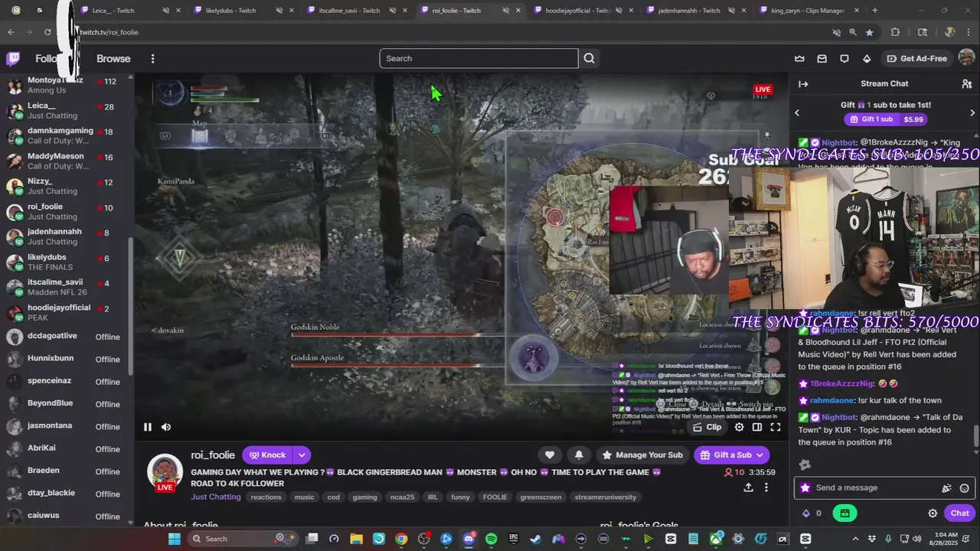The width and height of the screenshot is (980, 551).
Task: Click the Get Ad-Free button
Action: (x=916, y=59)
